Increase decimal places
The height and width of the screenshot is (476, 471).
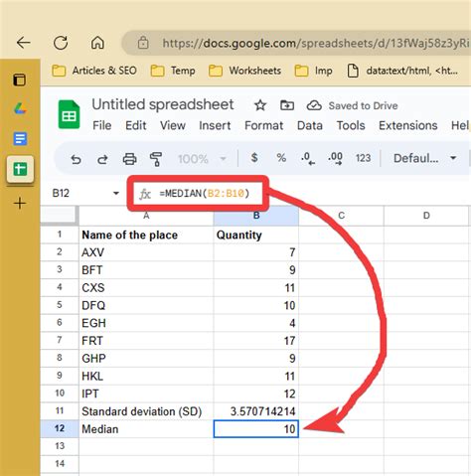point(335,159)
